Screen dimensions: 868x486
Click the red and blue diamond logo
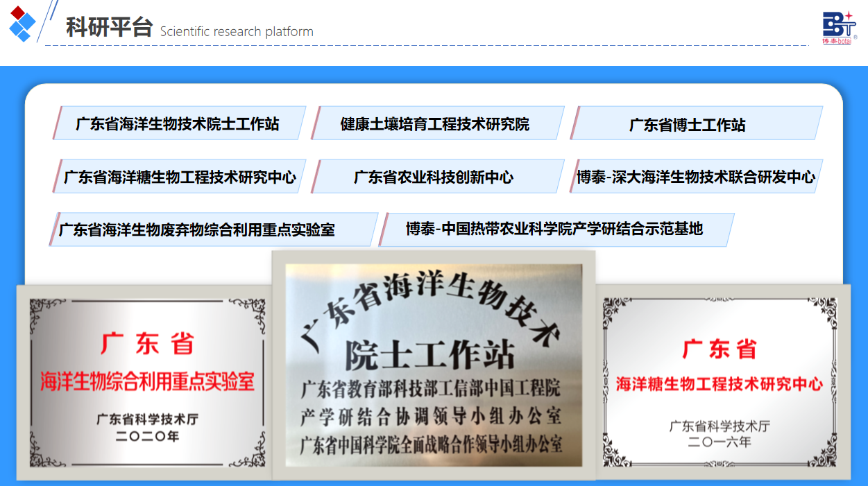[x=22, y=23]
